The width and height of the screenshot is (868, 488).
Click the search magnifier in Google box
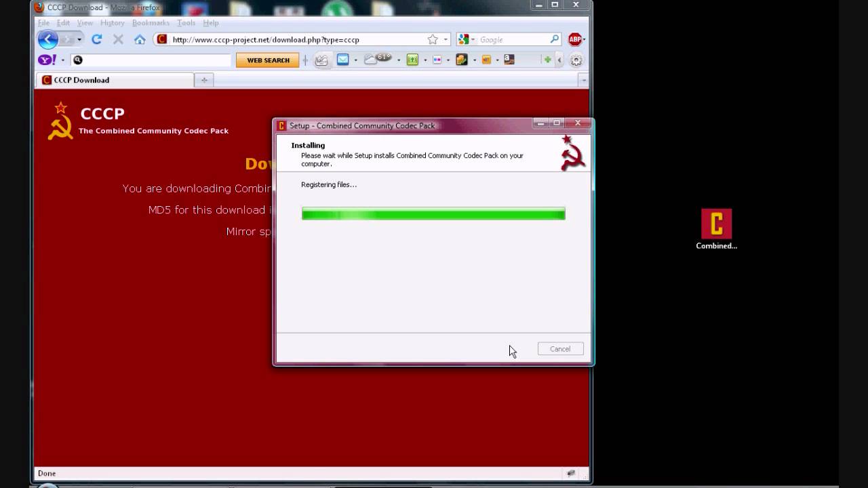coord(555,39)
